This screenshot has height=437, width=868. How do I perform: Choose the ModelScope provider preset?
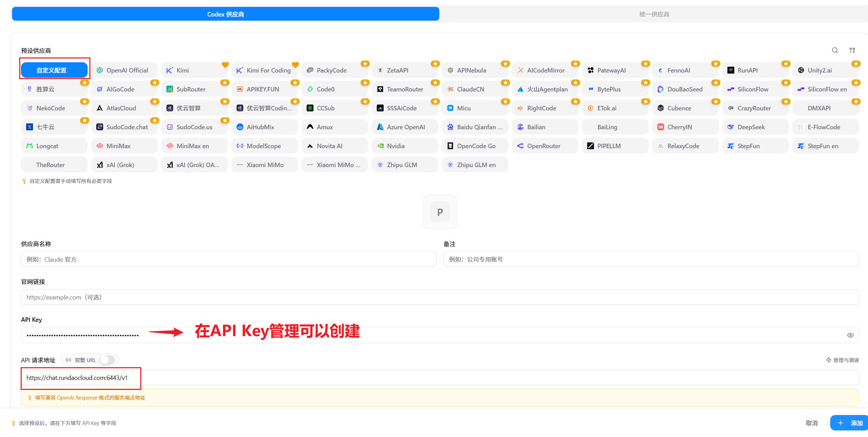tap(265, 146)
